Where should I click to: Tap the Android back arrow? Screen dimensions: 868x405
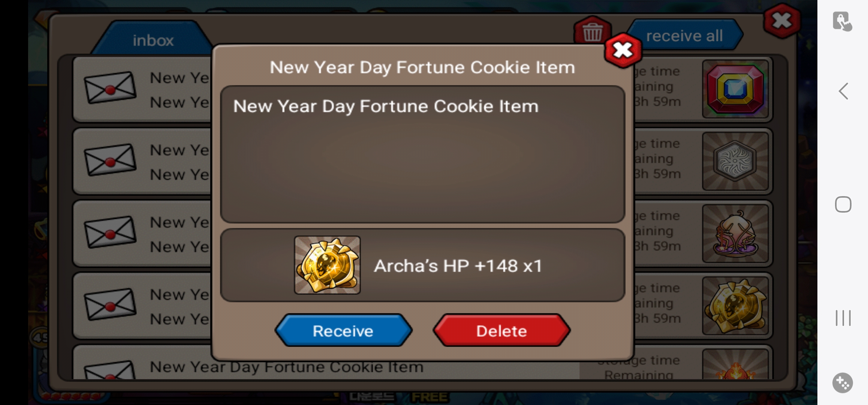pos(843,91)
